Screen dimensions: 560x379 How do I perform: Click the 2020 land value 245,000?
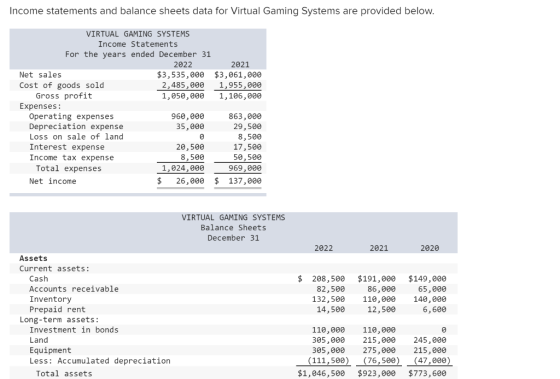(430, 340)
